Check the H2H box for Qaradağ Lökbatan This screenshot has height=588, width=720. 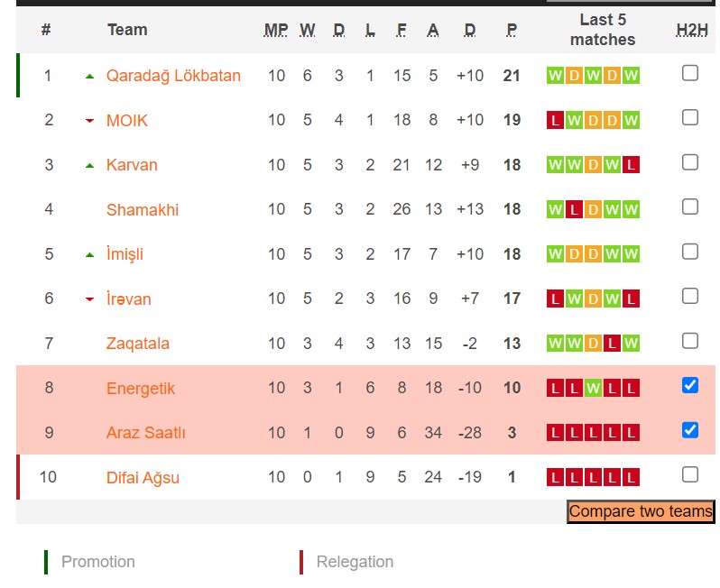(690, 73)
